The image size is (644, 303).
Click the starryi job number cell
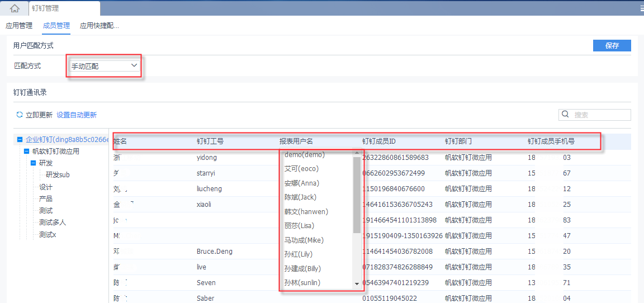(206, 173)
